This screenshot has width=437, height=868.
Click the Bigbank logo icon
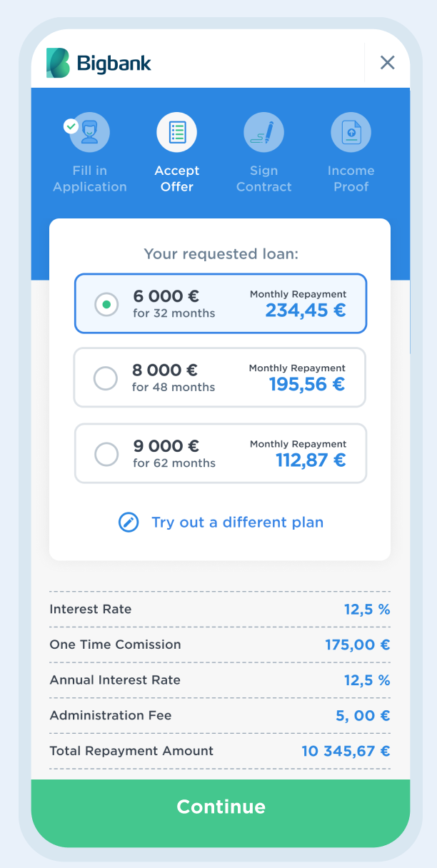[x=58, y=63]
